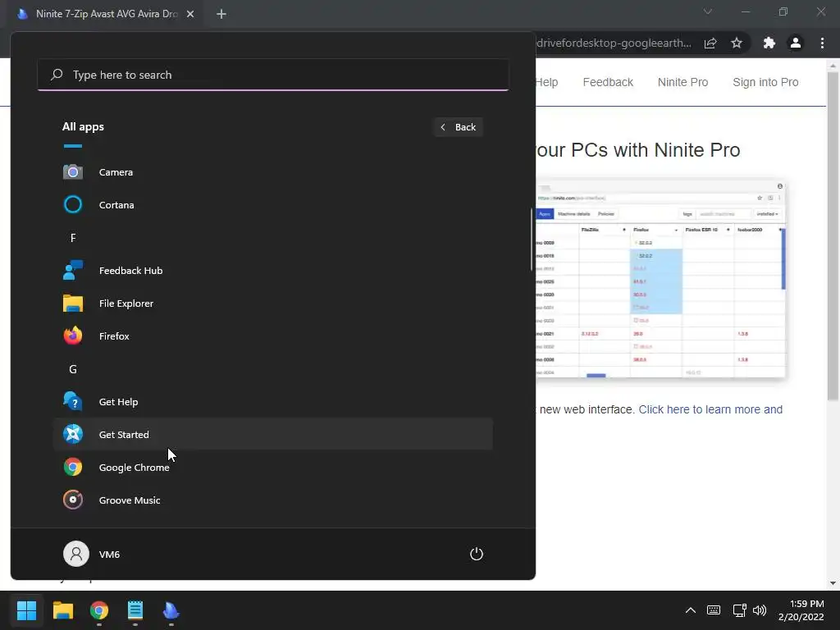Open VM6 user account menu
This screenshot has width=840, height=630.
pyautogui.click(x=92, y=554)
